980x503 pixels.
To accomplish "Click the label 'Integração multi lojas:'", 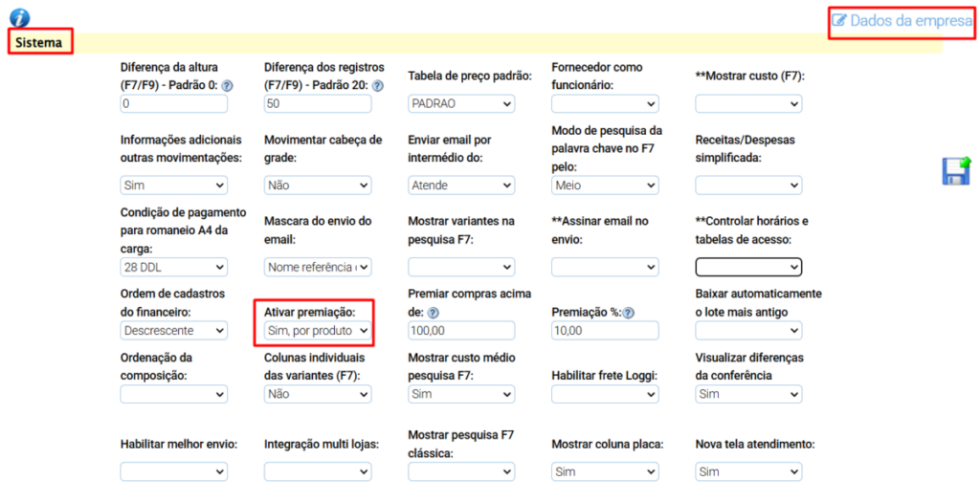I will 322,445.
